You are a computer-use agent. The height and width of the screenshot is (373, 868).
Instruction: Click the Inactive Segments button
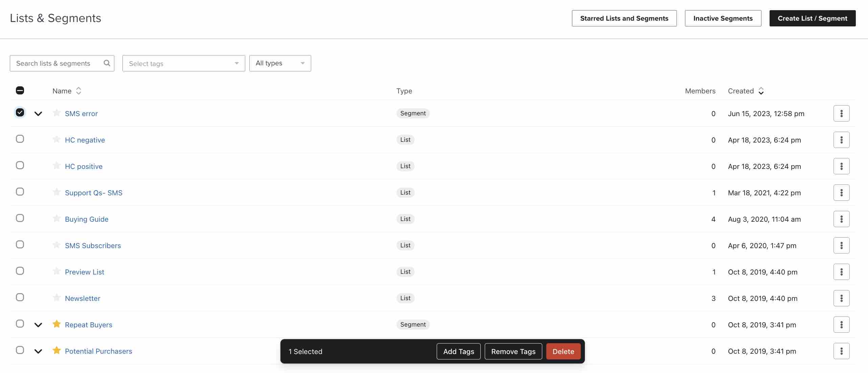723,18
